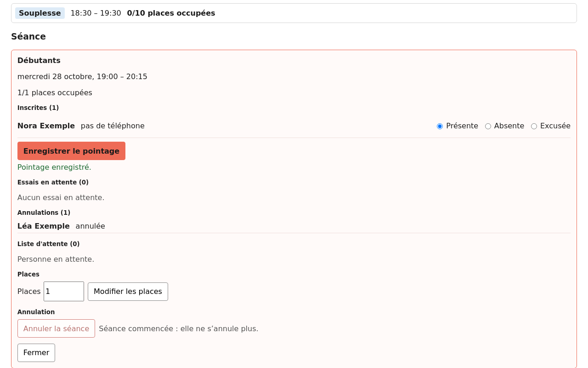Click the 'Séance commencée' notice text
The height and width of the screenshot is (368, 588).
(x=179, y=328)
